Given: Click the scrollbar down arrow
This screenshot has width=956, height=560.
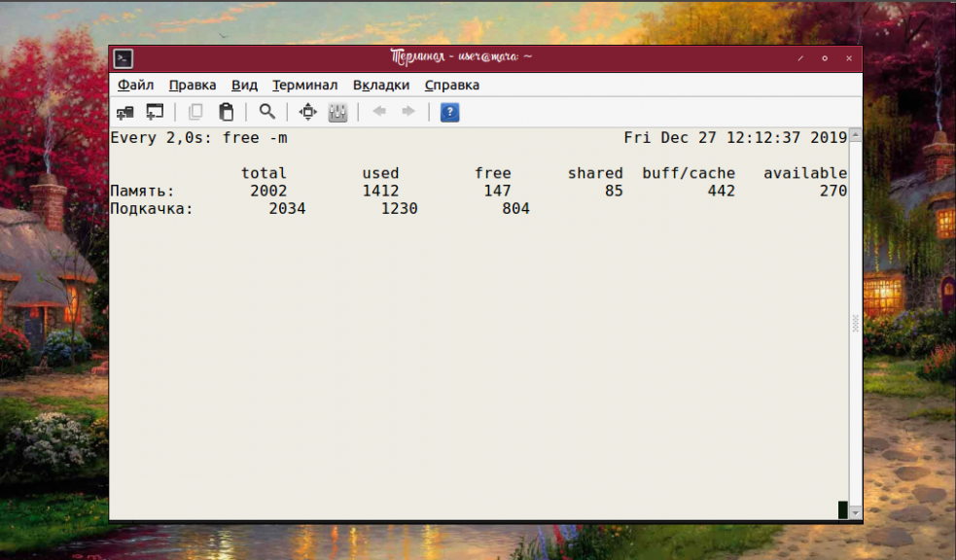Looking at the screenshot, I should [856, 513].
